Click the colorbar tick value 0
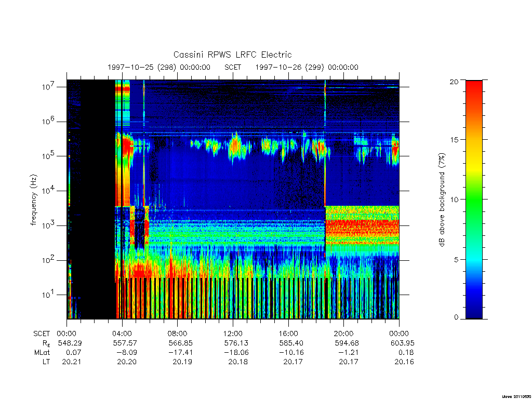This screenshot has width=532, height=399. [x=456, y=317]
